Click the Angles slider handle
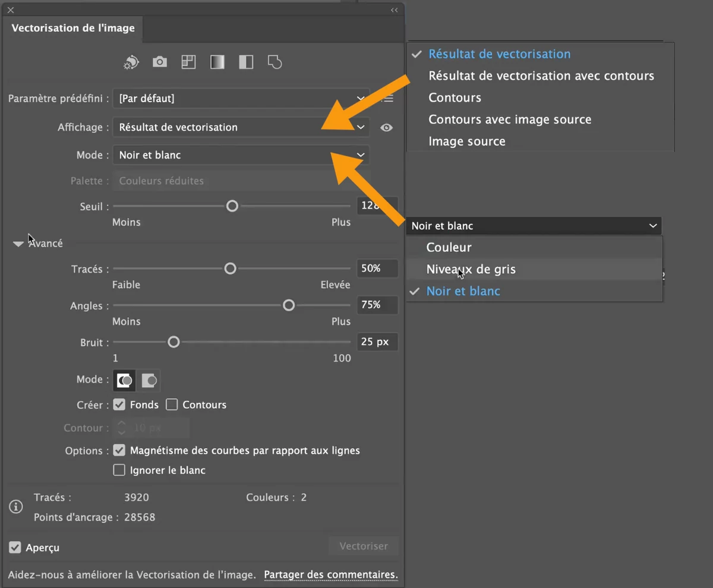Image resolution: width=713 pixels, height=588 pixels. pyautogui.click(x=289, y=306)
